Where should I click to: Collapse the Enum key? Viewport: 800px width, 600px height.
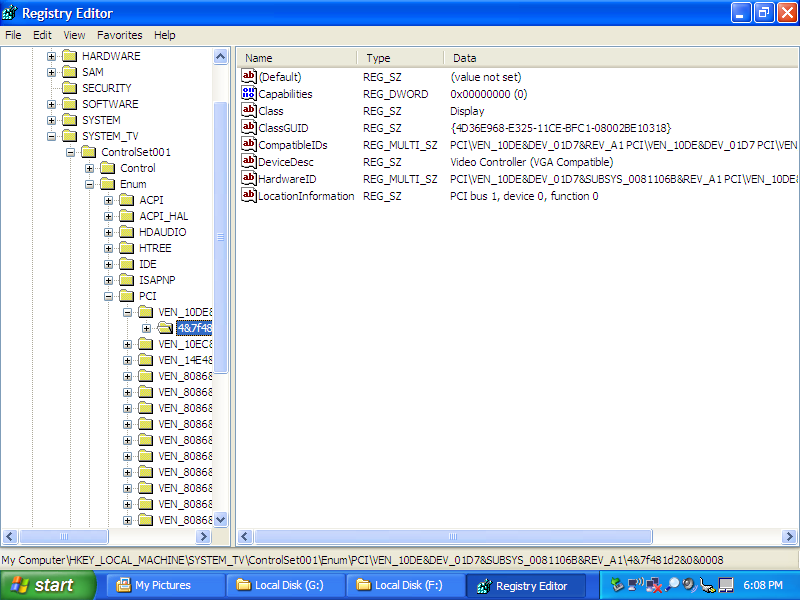tap(90, 184)
